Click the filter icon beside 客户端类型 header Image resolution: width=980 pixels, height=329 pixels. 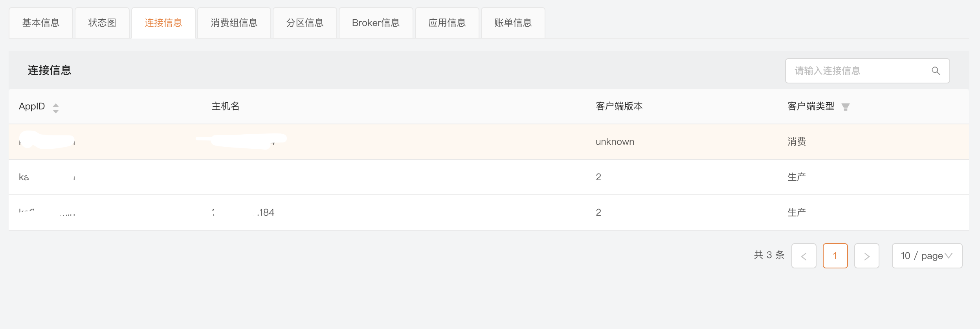(x=846, y=106)
